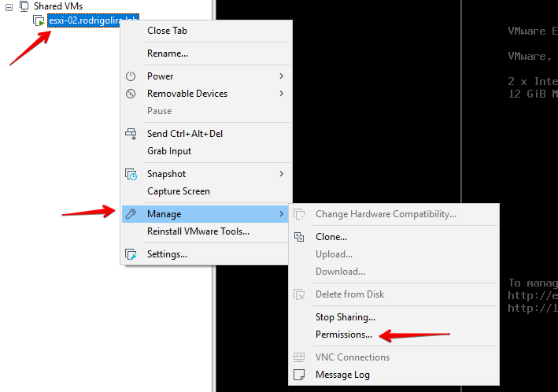Expand the Power submenu arrow
This screenshot has width=558, height=392.
point(281,76)
